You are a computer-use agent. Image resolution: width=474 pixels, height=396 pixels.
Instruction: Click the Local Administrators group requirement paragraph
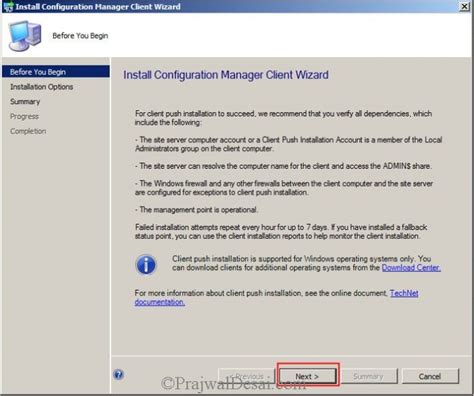(289, 144)
